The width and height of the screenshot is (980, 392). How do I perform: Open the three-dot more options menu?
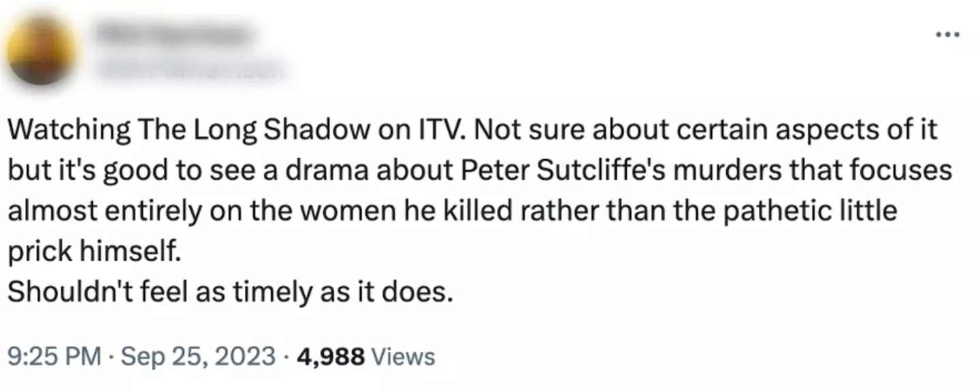947,33
